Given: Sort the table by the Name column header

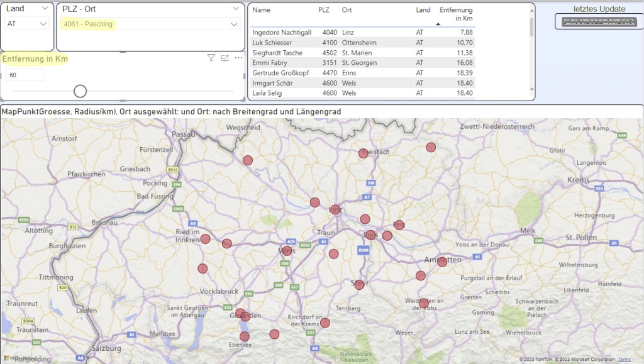Looking at the screenshot, I should coord(261,10).
